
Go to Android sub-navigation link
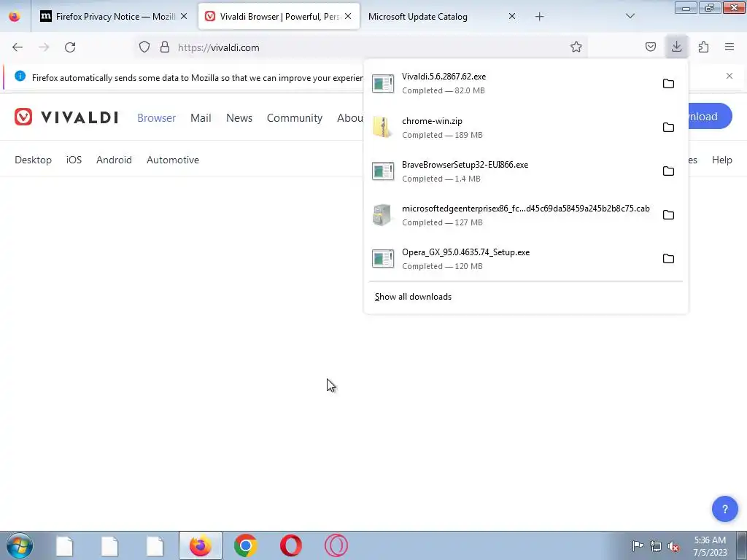(114, 160)
